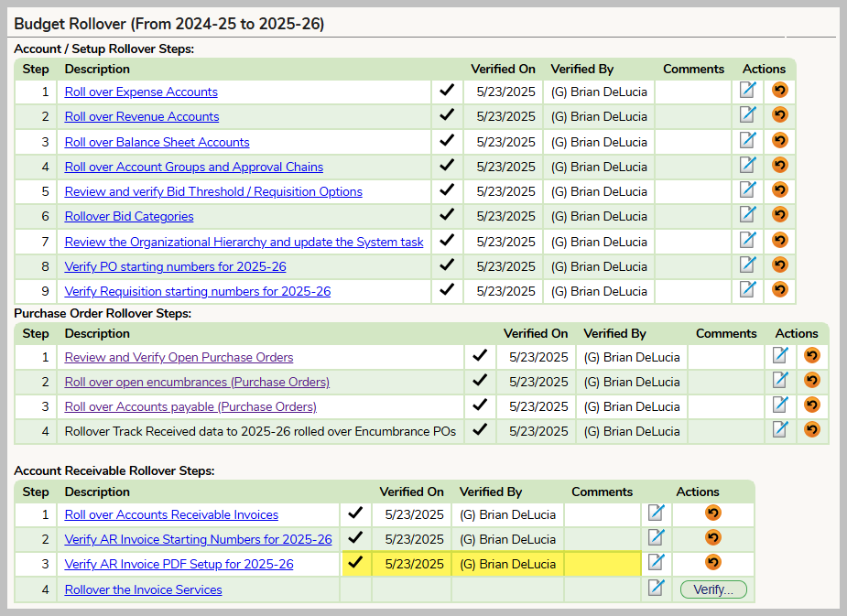This screenshot has height=616, width=847.
Task: Open Verify PO starting numbers for 2025-26
Action: pos(176,266)
